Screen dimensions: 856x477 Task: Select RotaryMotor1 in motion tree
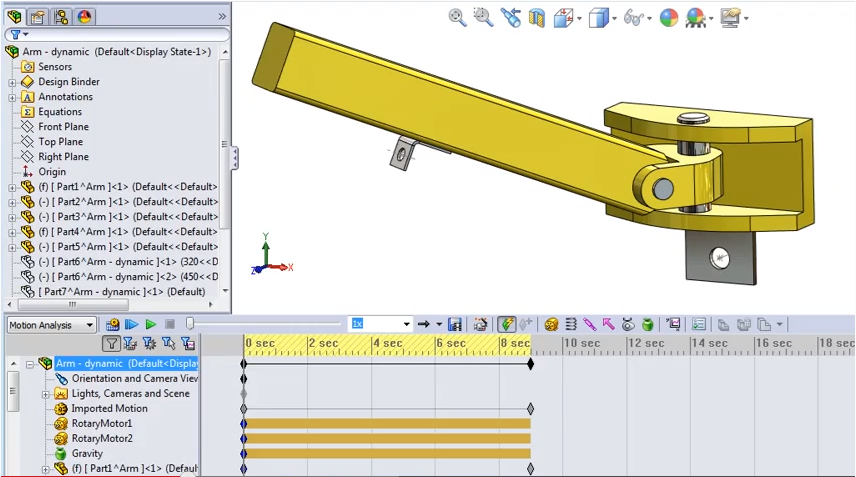click(102, 424)
